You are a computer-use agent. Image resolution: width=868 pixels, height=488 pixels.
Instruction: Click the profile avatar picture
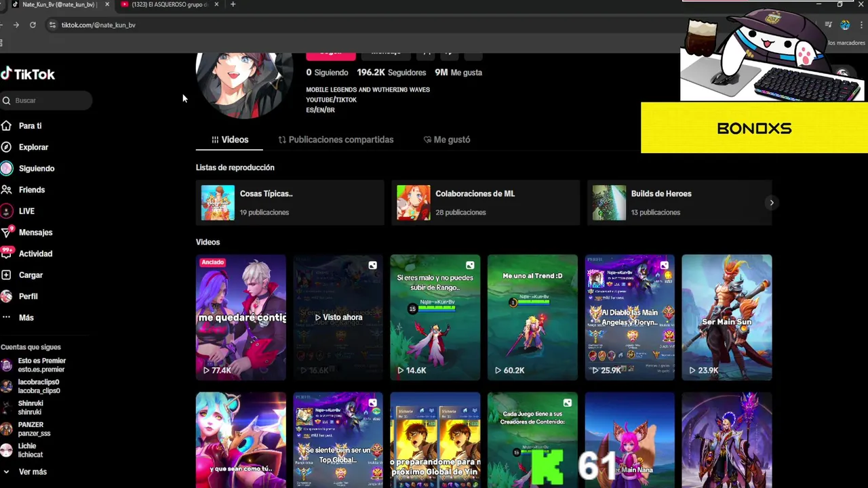click(x=245, y=87)
